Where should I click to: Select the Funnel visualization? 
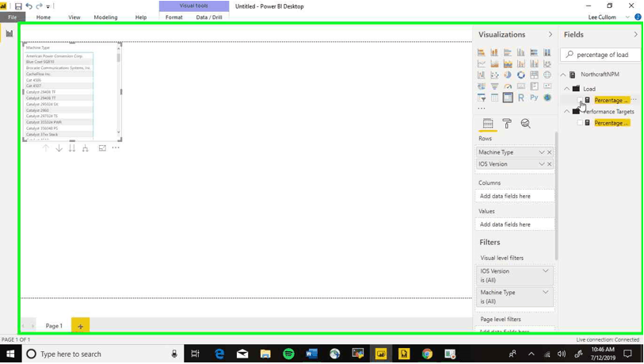pyautogui.click(x=494, y=86)
